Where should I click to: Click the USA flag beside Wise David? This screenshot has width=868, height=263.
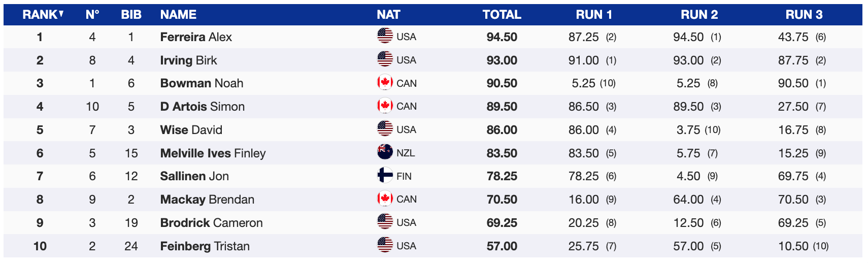tap(385, 129)
